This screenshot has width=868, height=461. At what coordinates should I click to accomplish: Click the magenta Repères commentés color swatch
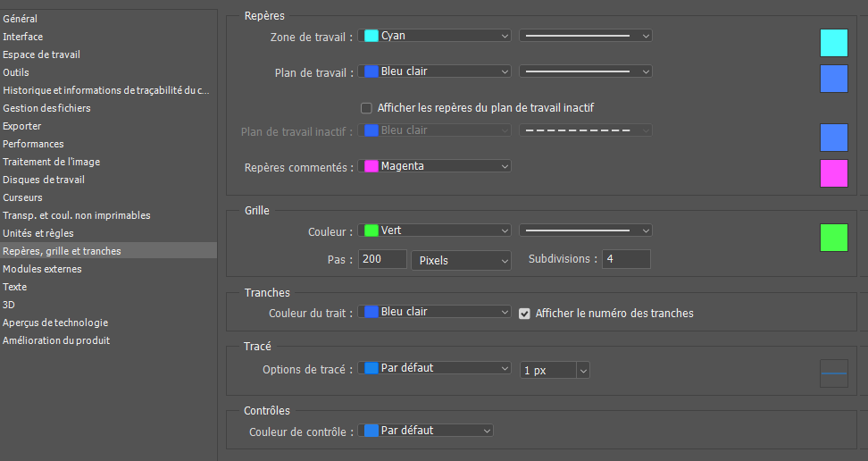833,173
